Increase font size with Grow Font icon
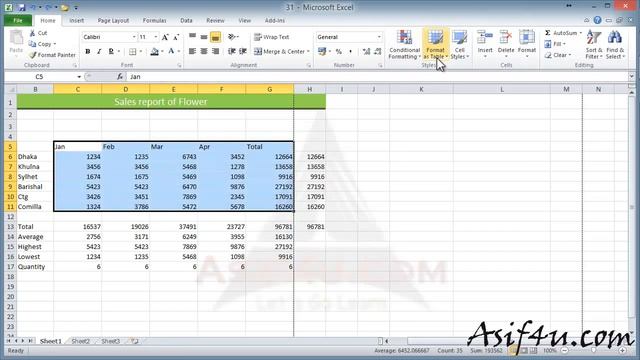Image resolution: width=640 pixels, height=360 pixels. pyautogui.click(x=165, y=37)
